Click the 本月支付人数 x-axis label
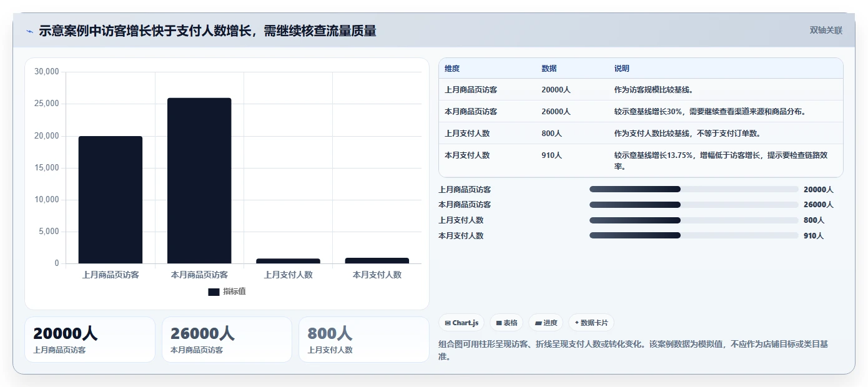 point(377,275)
